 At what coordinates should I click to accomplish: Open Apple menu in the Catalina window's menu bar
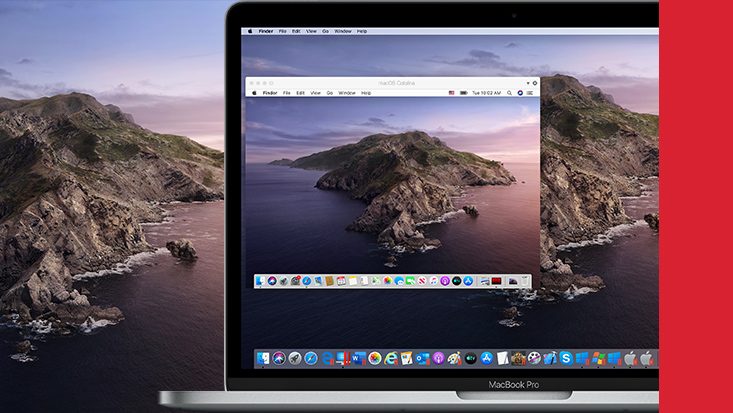254,93
